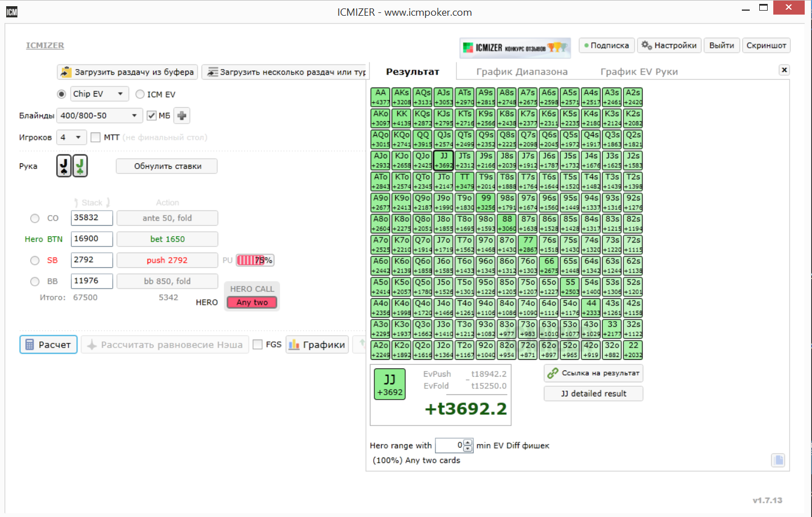Image resolution: width=812 pixels, height=517 pixels.
Task: Open the Chip EV dropdown
Action: 99,94
